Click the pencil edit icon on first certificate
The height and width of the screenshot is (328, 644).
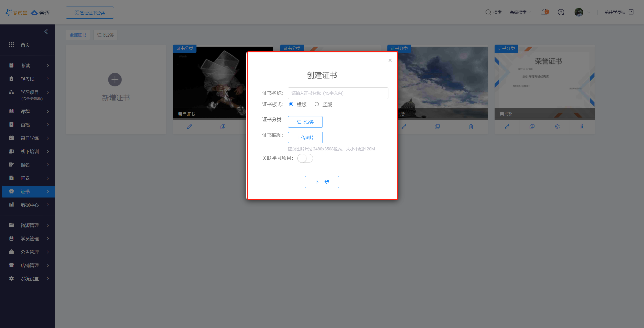coord(189,126)
